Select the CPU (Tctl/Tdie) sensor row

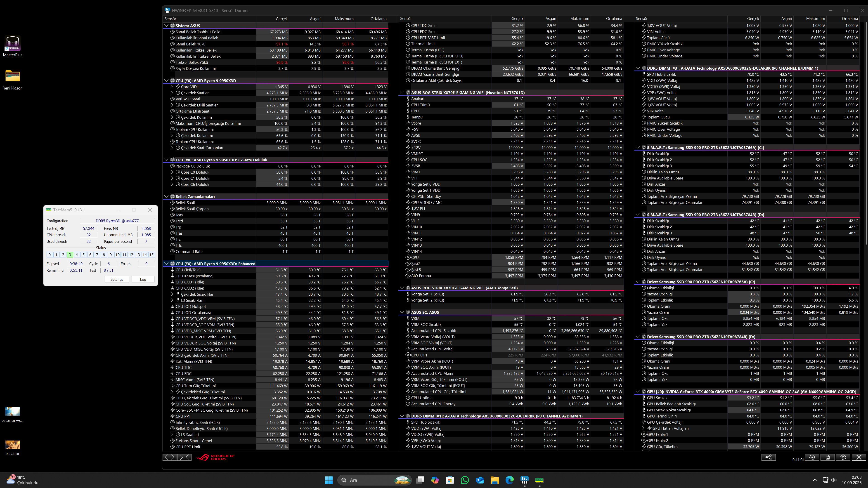275,270
